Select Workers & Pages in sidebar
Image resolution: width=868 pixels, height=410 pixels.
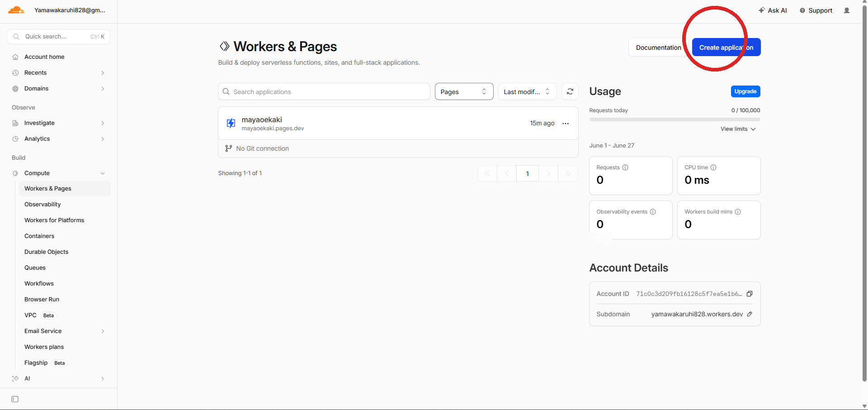(65, 189)
